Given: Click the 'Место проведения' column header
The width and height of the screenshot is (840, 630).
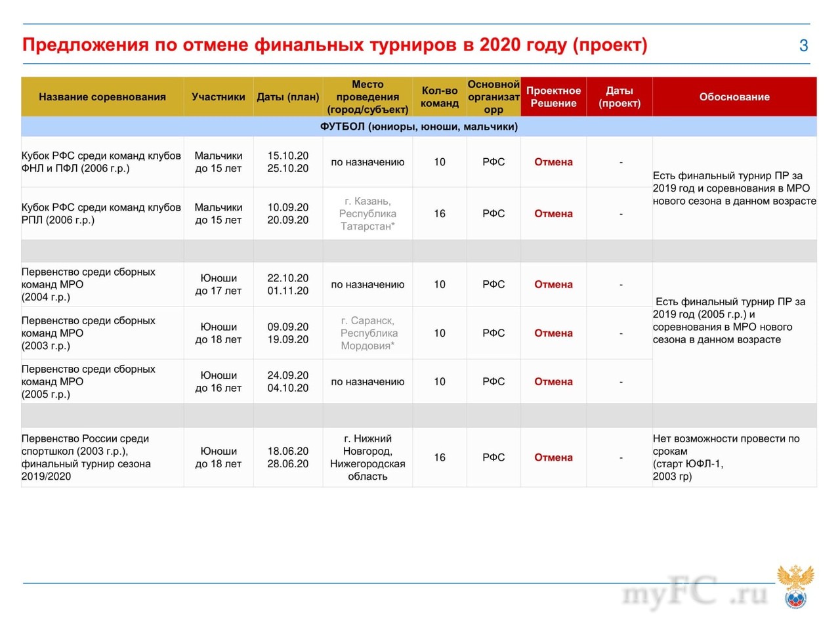Looking at the screenshot, I should pyautogui.click(x=367, y=97).
